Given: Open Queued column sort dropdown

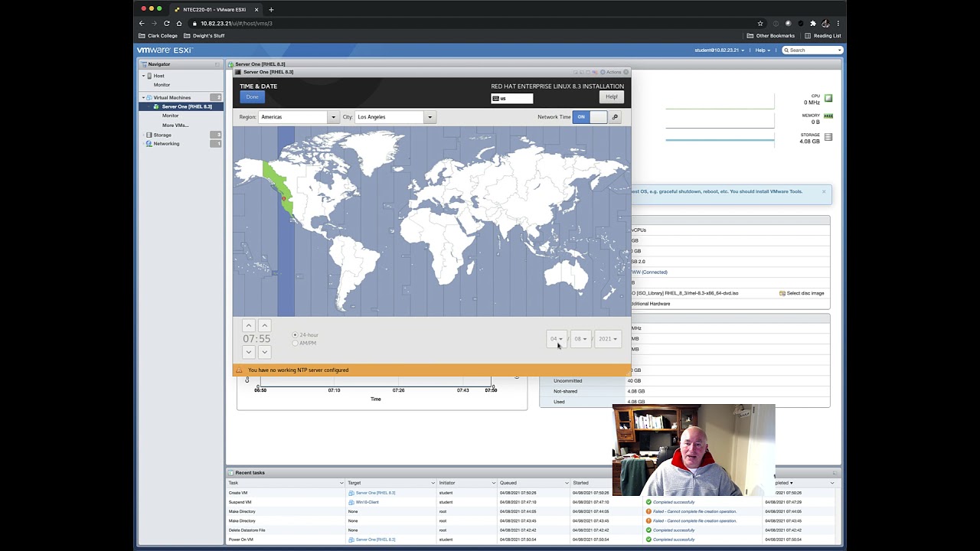Looking at the screenshot, I should pos(567,483).
